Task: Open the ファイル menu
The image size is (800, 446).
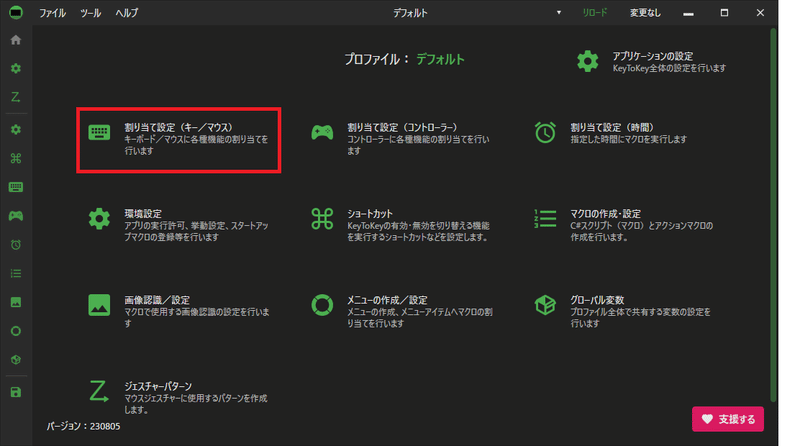Action: pyautogui.click(x=53, y=13)
